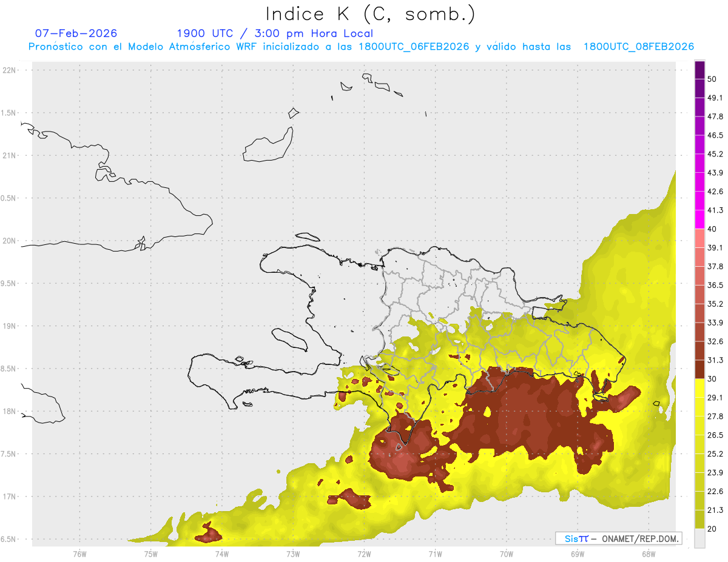Pick the olive-yellow swatch between 21.3 and 20
728x562 pixels.
click(x=699, y=520)
